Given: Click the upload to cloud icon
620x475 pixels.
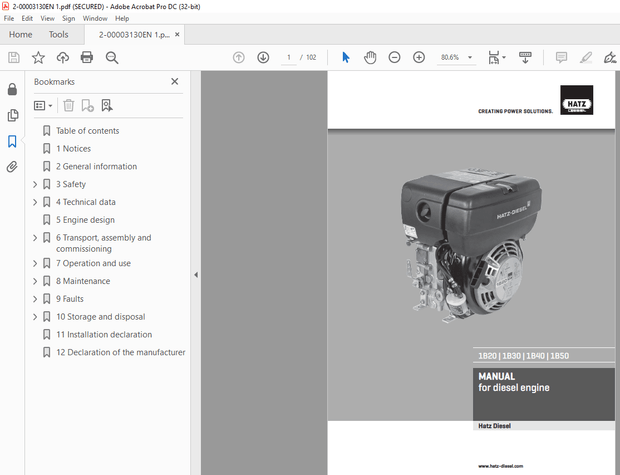Looking at the screenshot, I should pyautogui.click(x=62, y=58).
